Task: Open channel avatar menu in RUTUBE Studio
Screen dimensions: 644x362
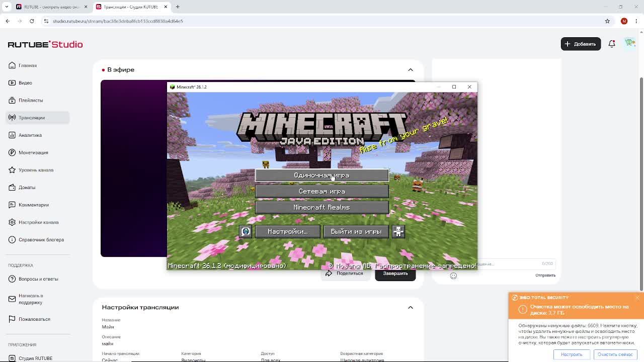Action: click(630, 43)
